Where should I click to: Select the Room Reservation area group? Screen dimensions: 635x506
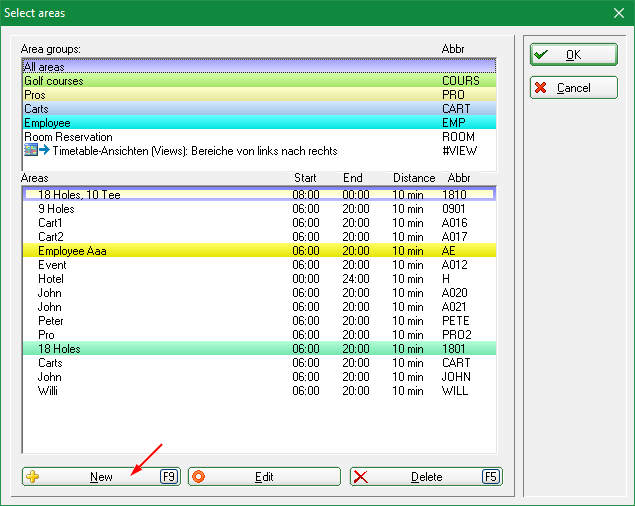coord(259,137)
